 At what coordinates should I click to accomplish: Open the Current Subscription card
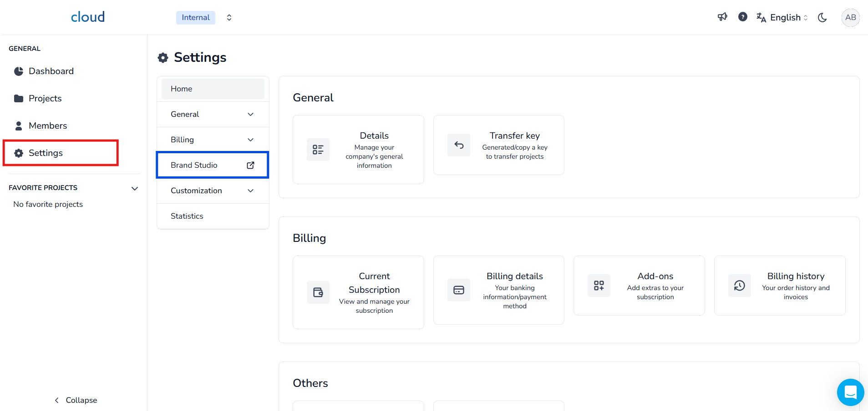(x=358, y=292)
